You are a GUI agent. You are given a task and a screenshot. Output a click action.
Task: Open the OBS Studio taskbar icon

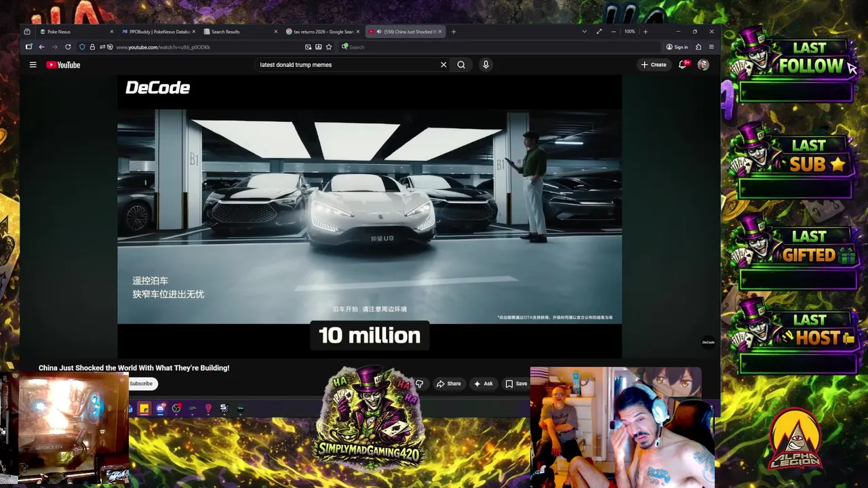(x=176, y=408)
